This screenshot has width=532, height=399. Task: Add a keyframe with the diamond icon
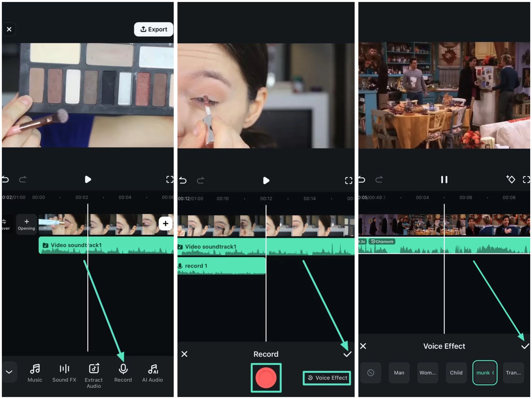511,179
